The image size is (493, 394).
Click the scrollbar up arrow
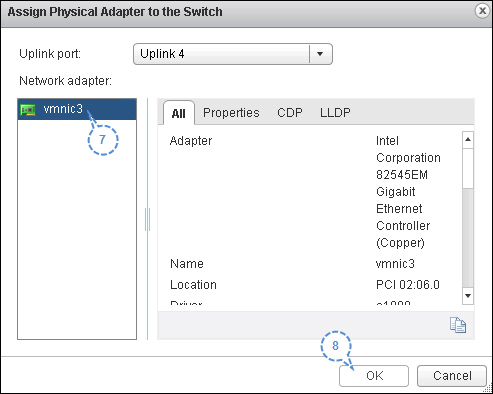click(468, 140)
